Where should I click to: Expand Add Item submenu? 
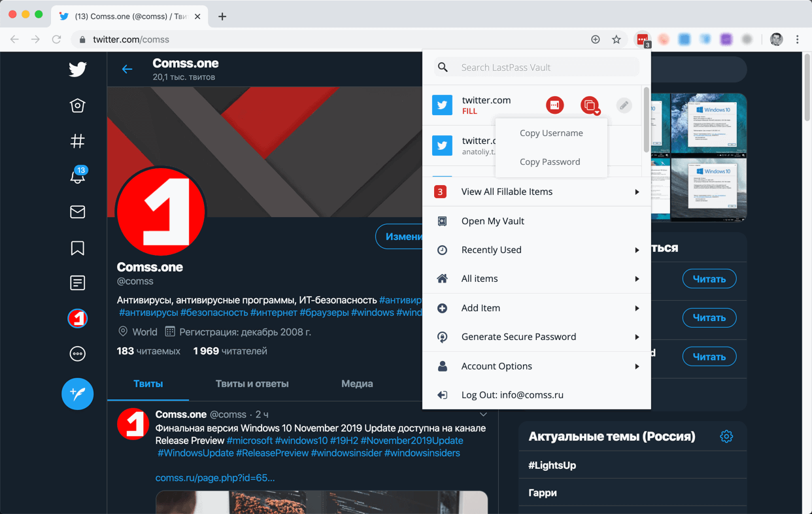pyautogui.click(x=537, y=308)
